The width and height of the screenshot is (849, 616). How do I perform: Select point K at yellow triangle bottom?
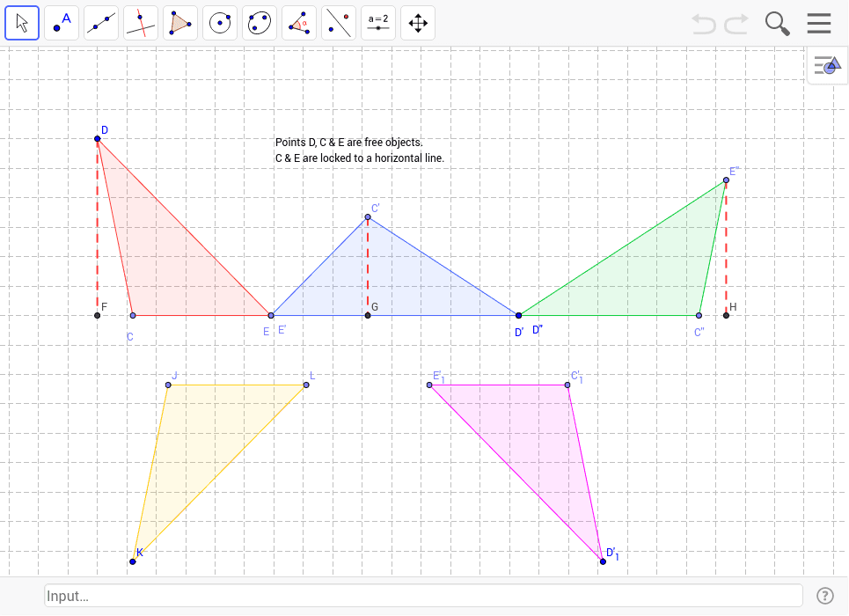(133, 561)
